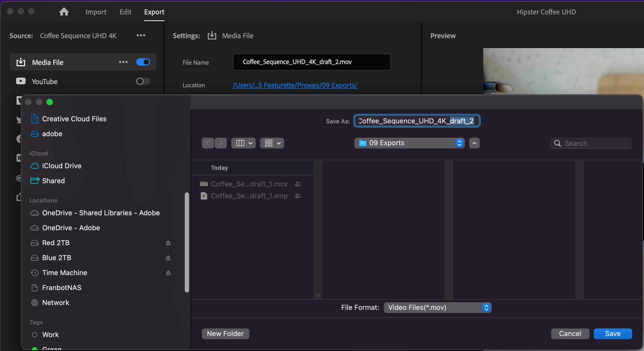Eject the Time Machine volume
Viewport: 644px width, 351px height.
point(168,273)
